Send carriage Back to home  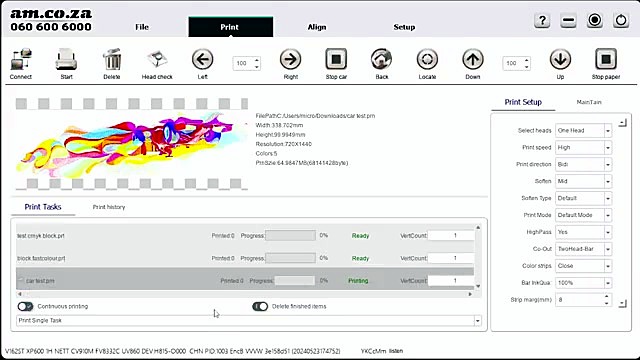(x=382, y=60)
